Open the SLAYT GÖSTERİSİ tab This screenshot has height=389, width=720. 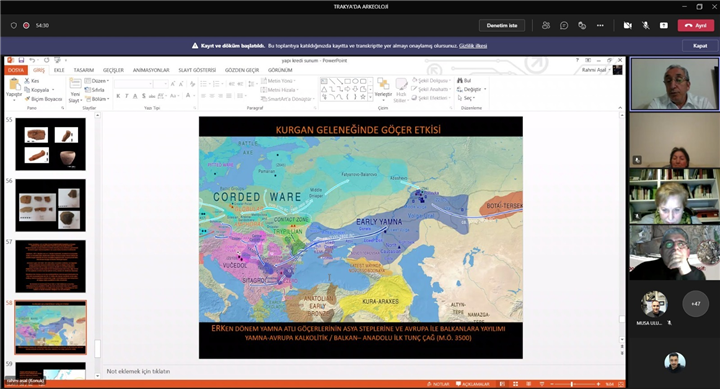click(197, 70)
